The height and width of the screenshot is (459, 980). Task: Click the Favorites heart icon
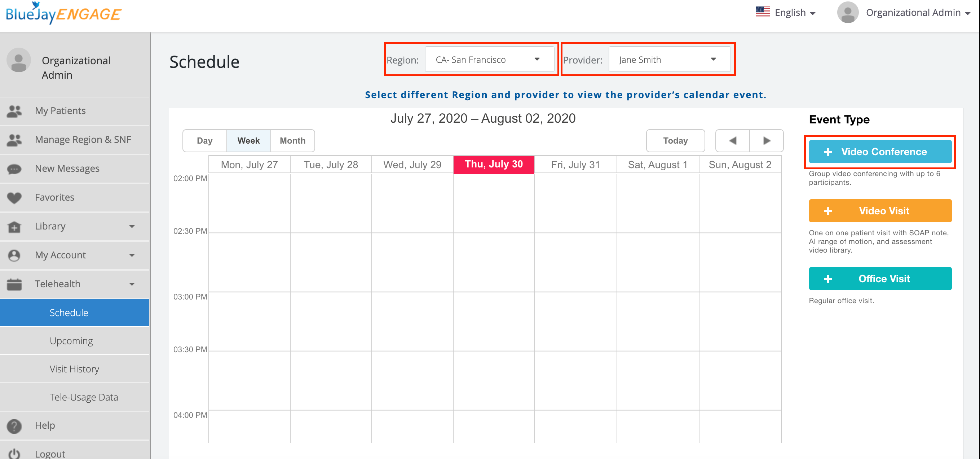pyautogui.click(x=14, y=197)
